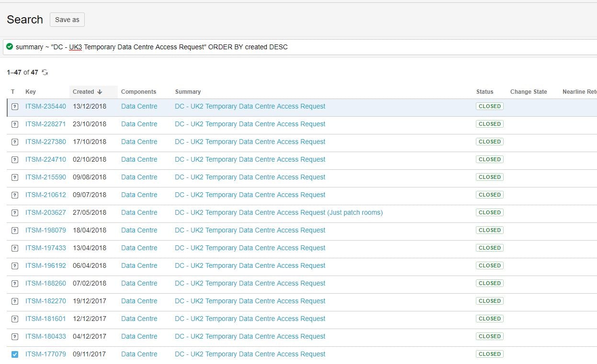
Task: Click the issue type icon for ITSM-180433
Action: coord(15,337)
